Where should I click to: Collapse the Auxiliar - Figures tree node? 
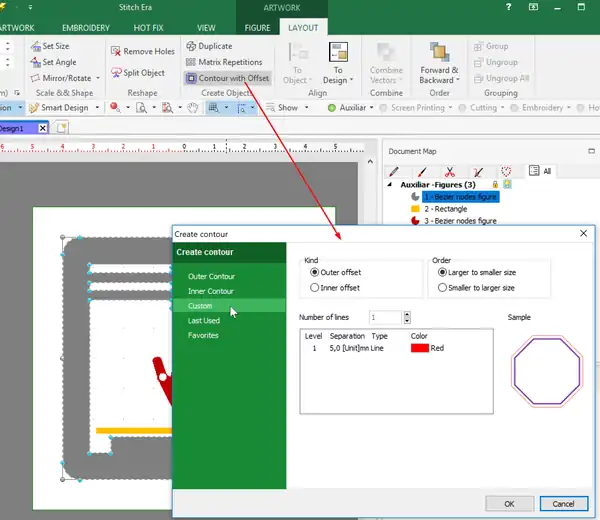coord(391,185)
